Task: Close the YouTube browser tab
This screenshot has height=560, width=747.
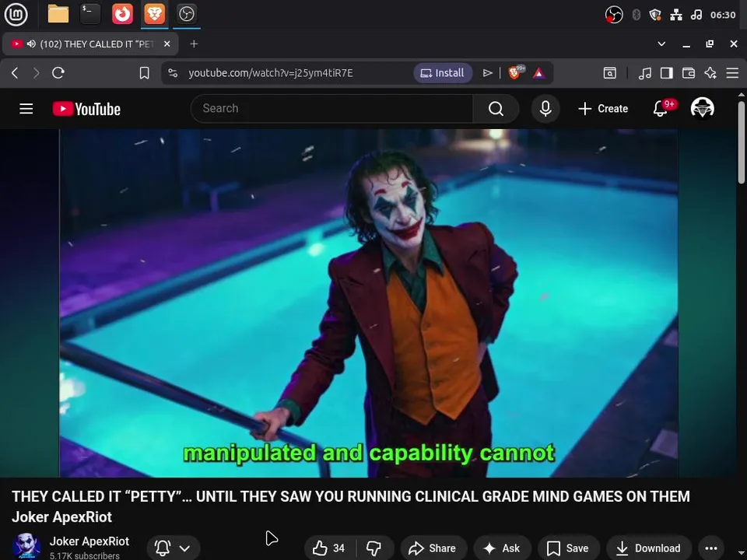Action: (x=167, y=44)
